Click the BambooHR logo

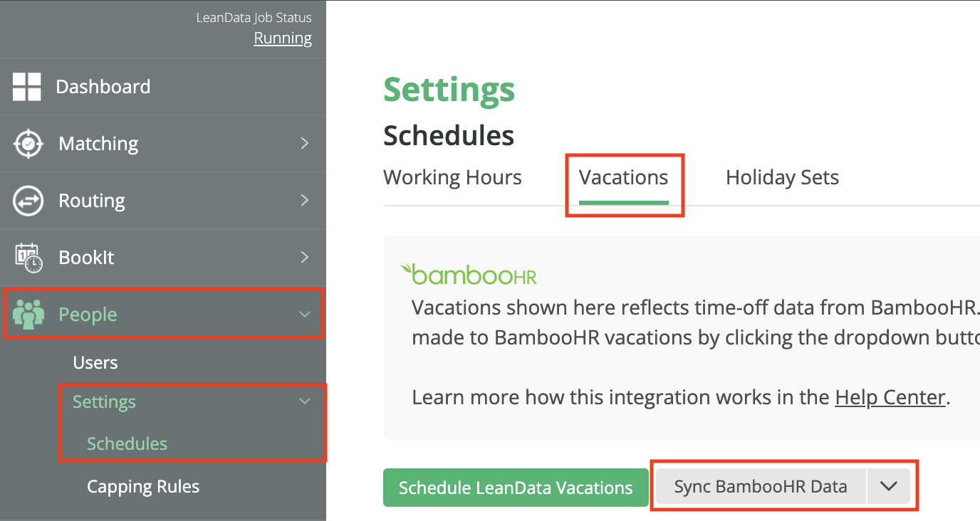(x=468, y=275)
